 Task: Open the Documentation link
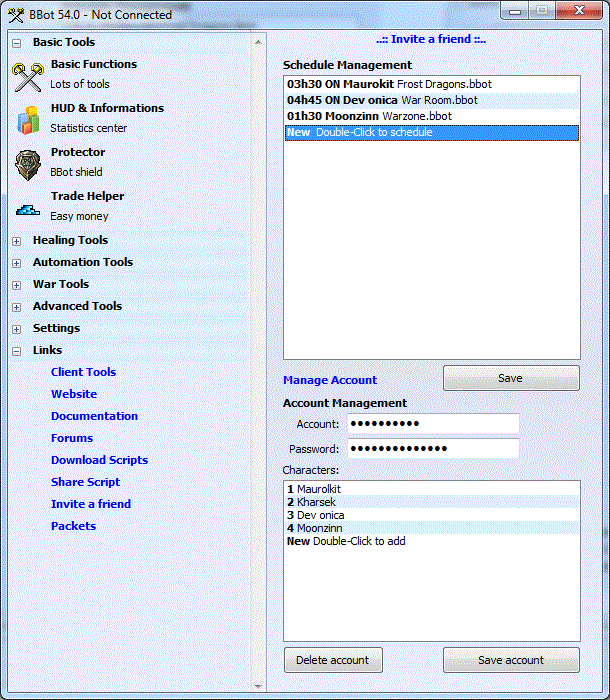click(x=94, y=416)
